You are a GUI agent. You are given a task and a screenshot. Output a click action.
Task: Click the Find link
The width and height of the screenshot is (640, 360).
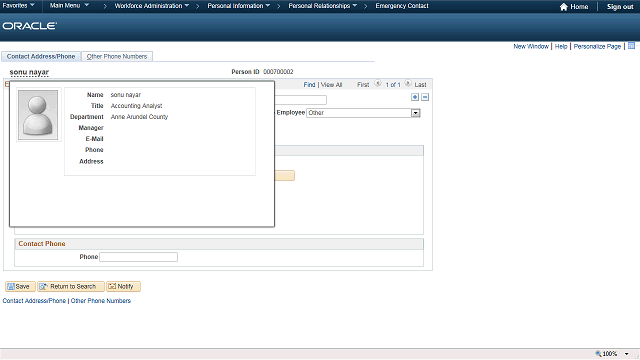click(309, 85)
